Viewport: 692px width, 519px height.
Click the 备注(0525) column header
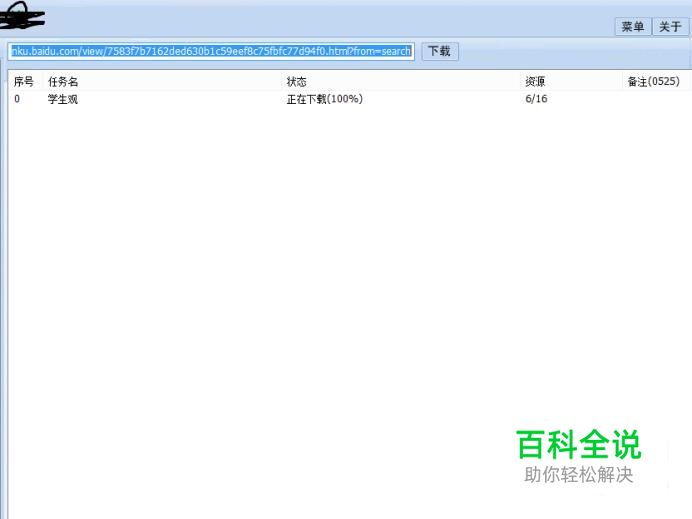[x=653, y=82]
